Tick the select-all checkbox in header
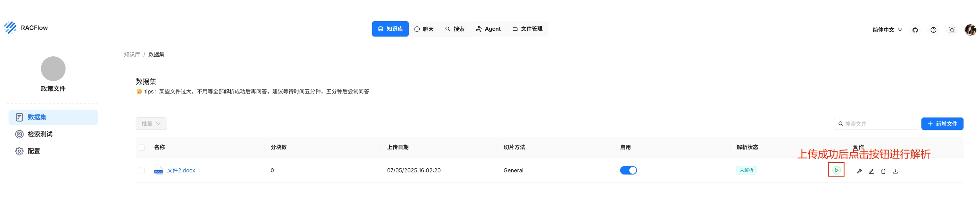 [x=142, y=147]
